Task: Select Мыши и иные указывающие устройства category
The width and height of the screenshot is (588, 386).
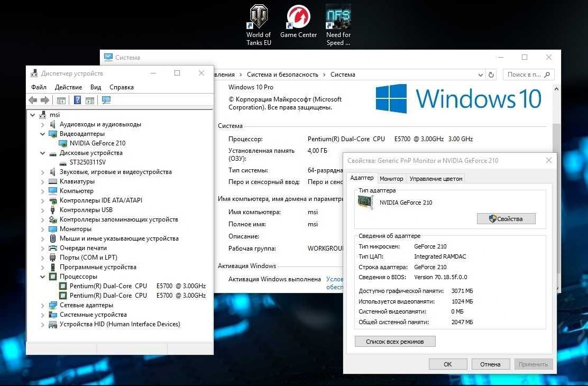Action: [119, 238]
